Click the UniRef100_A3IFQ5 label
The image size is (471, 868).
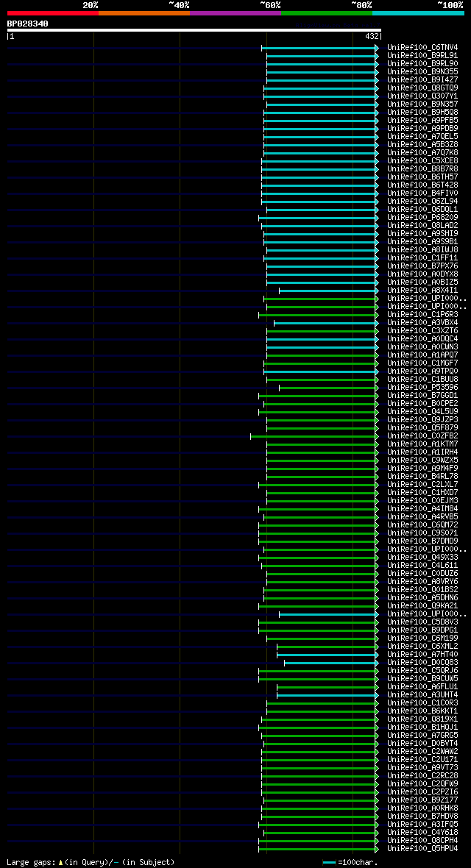coord(422,825)
